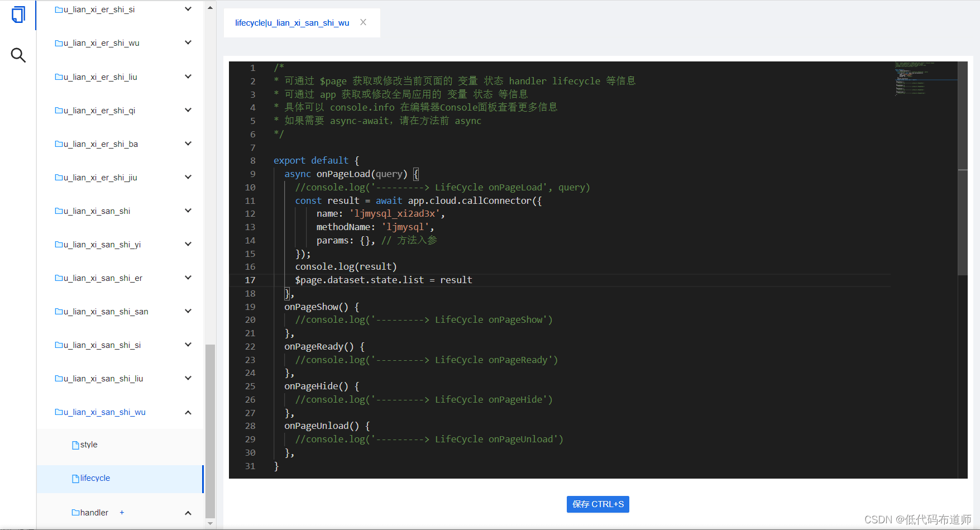Expand the u_lian_xi_er_shi_jiu folder chevron
The width and height of the screenshot is (980, 530).
click(x=188, y=177)
